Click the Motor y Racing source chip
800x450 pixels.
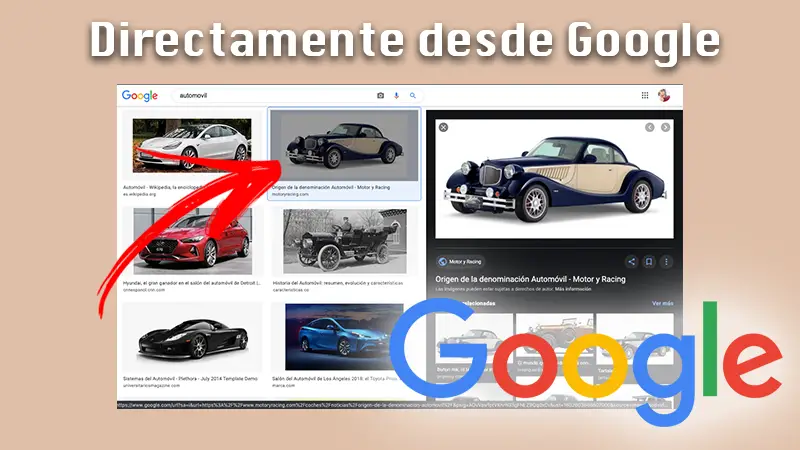(460, 262)
